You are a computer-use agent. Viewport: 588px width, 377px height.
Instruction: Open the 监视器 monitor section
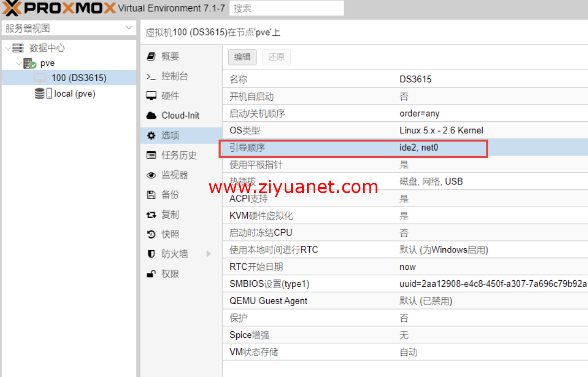pos(182,175)
